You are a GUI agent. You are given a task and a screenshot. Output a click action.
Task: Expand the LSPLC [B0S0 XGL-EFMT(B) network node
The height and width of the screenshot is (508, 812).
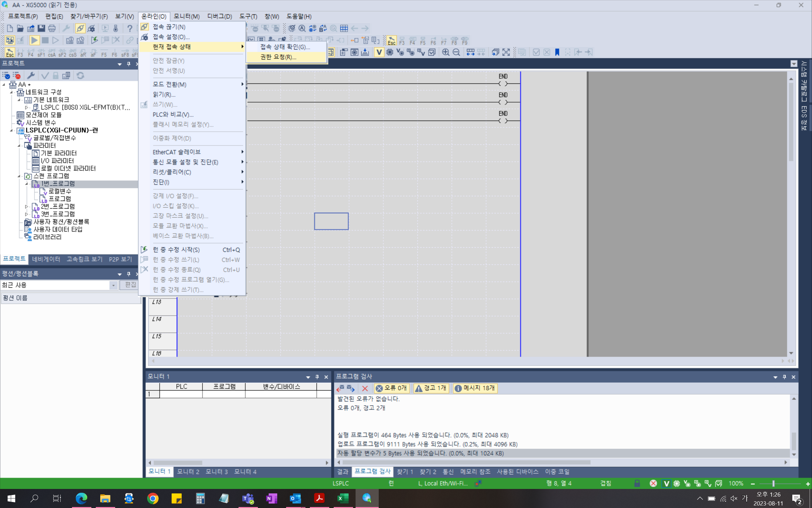[27, 108]
